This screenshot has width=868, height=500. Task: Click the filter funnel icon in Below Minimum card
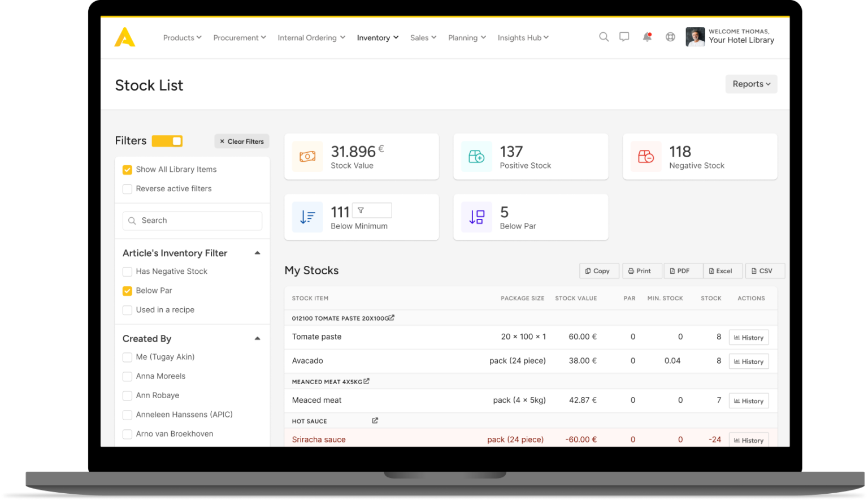pos(361,210)
